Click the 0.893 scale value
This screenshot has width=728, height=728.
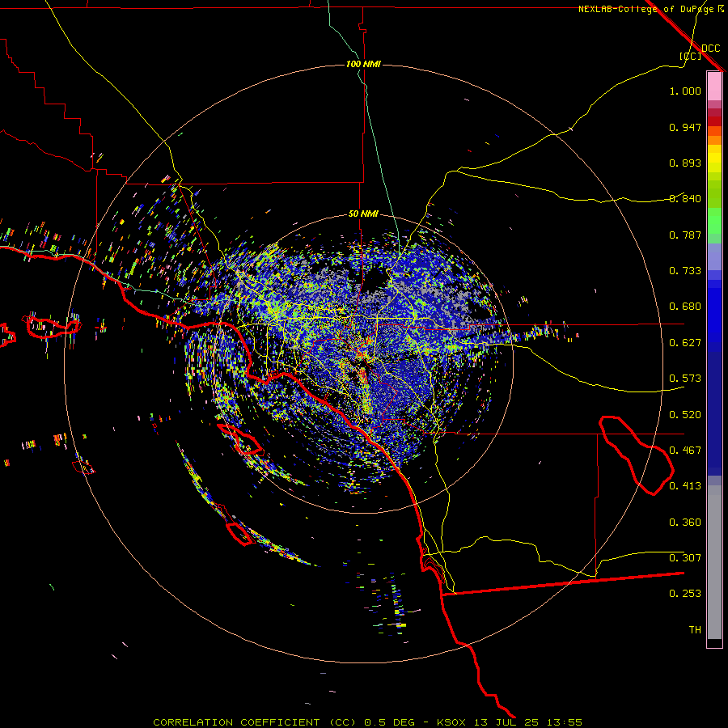point(685,163)
